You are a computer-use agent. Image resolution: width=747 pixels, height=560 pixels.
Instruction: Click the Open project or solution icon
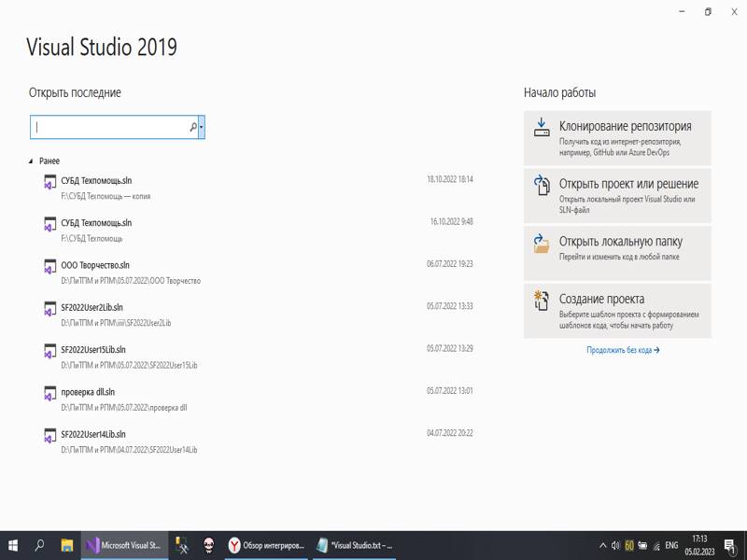tap(542, 186)
